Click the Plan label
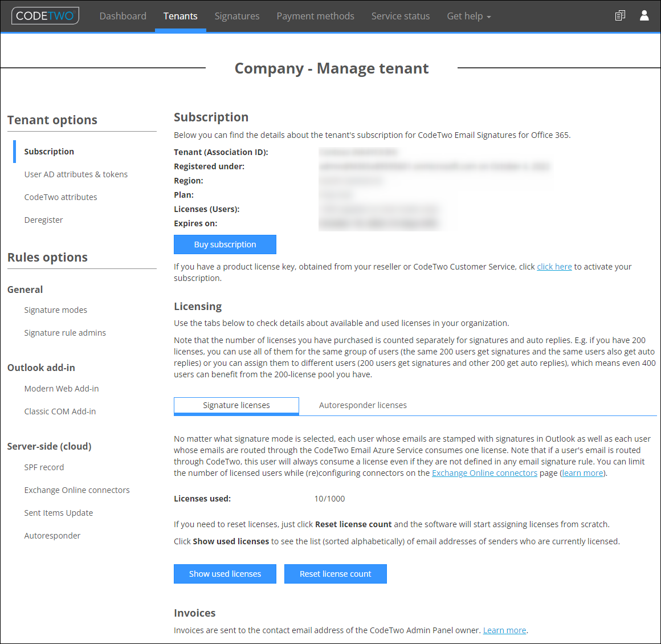The height and width of the screenshot is (644, 661). 184,195
